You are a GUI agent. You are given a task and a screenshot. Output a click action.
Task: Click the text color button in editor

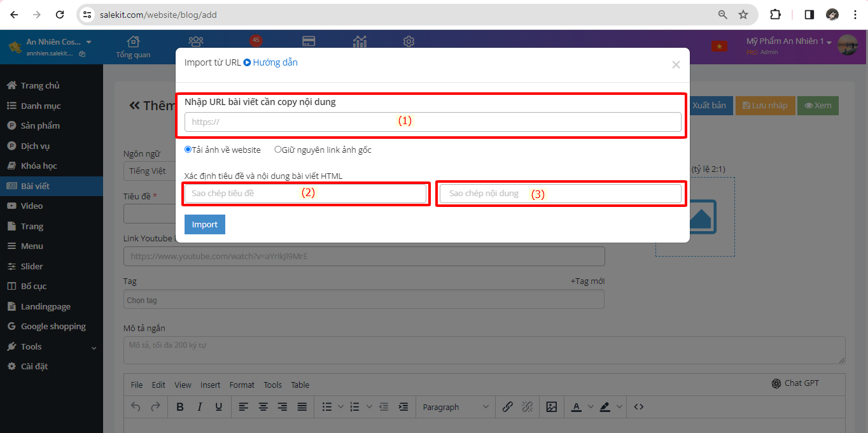[576, 407]
